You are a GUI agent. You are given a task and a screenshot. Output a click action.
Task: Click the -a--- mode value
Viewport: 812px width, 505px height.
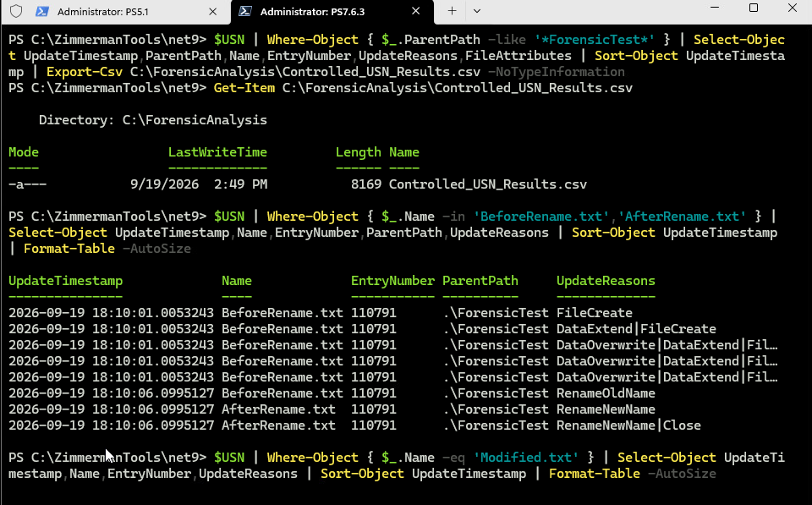27,184
